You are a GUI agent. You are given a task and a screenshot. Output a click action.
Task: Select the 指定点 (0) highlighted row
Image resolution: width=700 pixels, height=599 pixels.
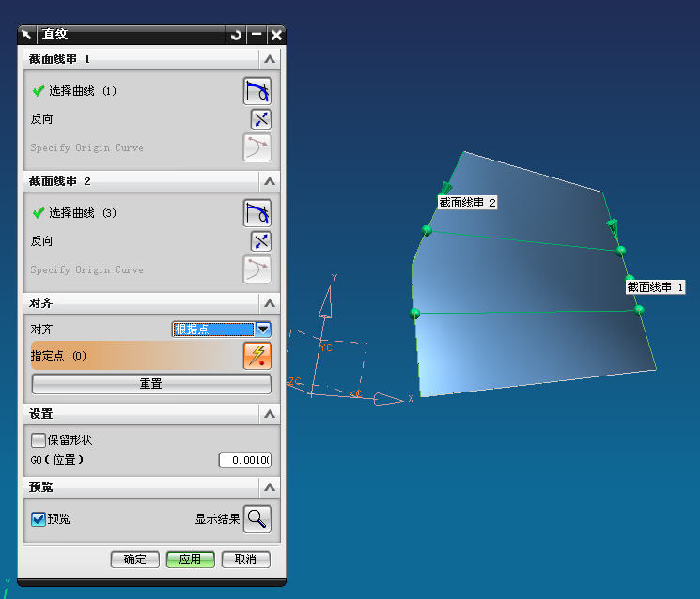(151, 356)
